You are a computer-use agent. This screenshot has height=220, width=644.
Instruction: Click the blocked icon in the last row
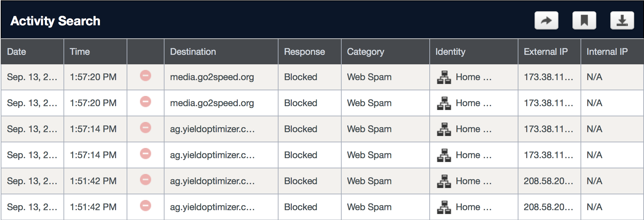click(146, 206)
